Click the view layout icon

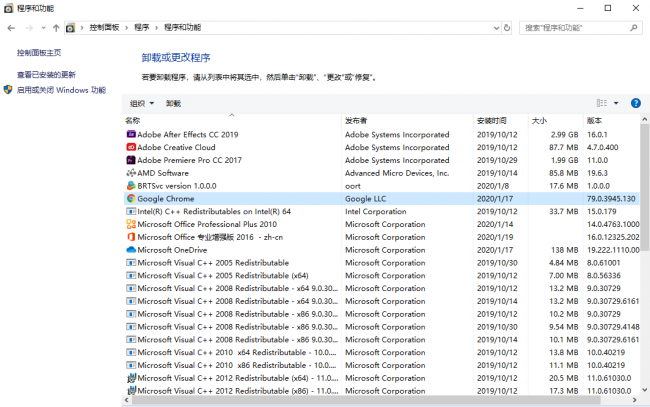coord(601,103)
